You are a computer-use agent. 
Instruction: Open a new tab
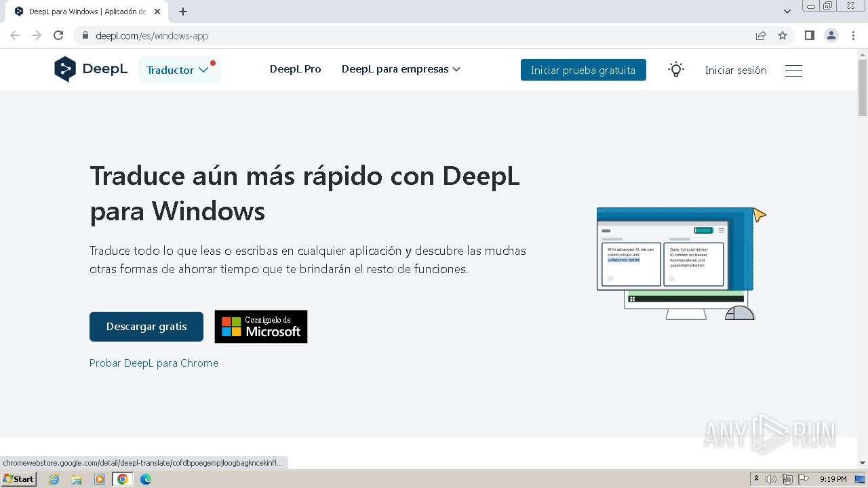pyautogui.click(x=183, y=12)
